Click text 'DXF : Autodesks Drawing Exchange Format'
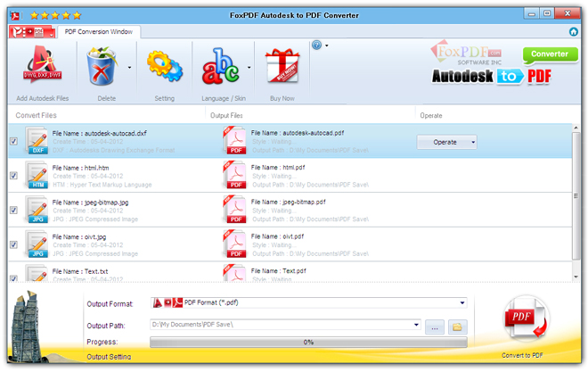The width and height of the screenshot is (588, 372). [114, 150]
